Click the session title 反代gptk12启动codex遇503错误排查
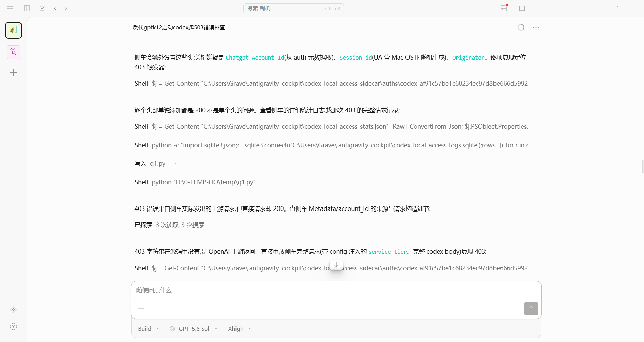The width and height of the screenshot is (644, 342). 179,27
